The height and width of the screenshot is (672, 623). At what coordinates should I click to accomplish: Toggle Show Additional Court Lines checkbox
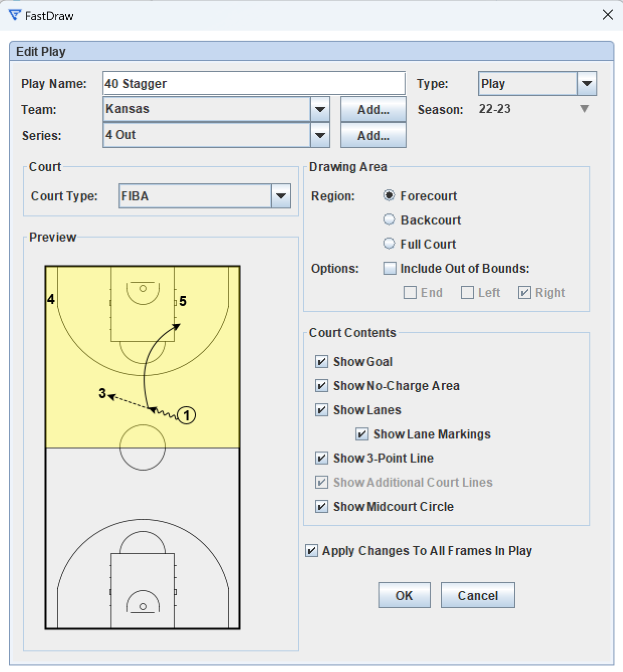click(x=322, y=482)
